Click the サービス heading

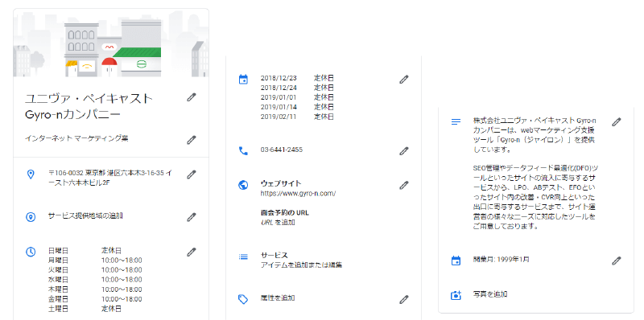(x=275, y=255)
